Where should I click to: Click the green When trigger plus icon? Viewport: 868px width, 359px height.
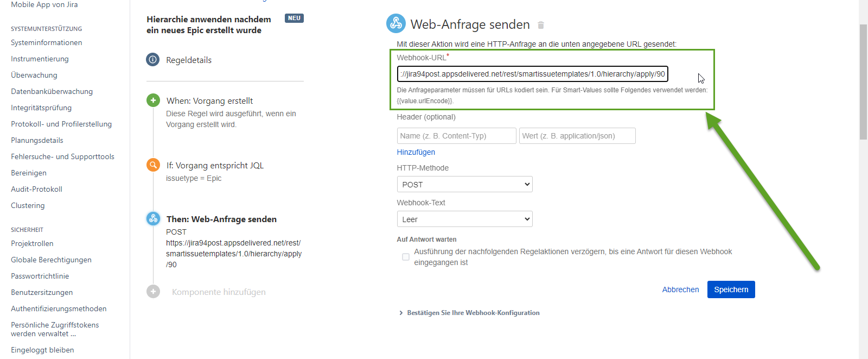click(x=153, y=100)
